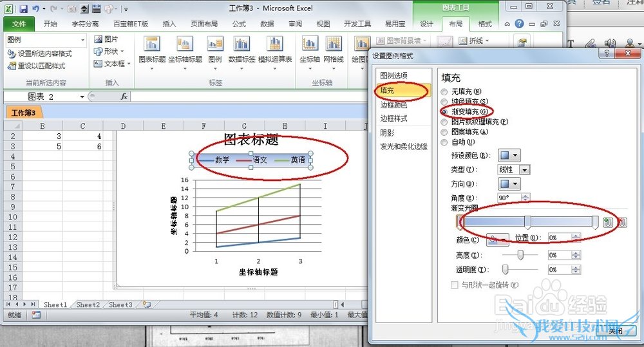This screenshot has width=644, height=347.
Task: Click the dialog help question mark button
Action: 607,53
